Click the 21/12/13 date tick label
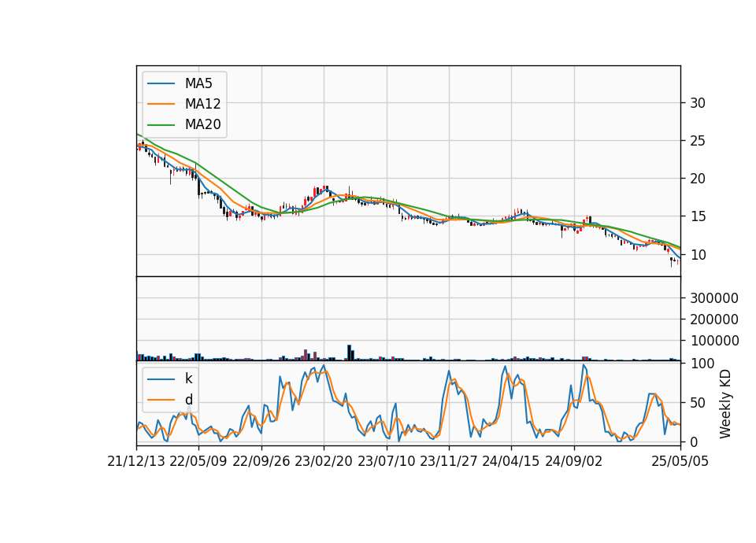The image size is (756, 543). 136,461
